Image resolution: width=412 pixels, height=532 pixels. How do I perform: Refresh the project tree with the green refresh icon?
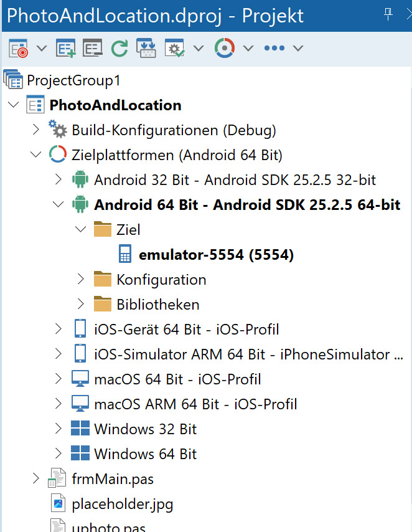(x=119, y=48)
